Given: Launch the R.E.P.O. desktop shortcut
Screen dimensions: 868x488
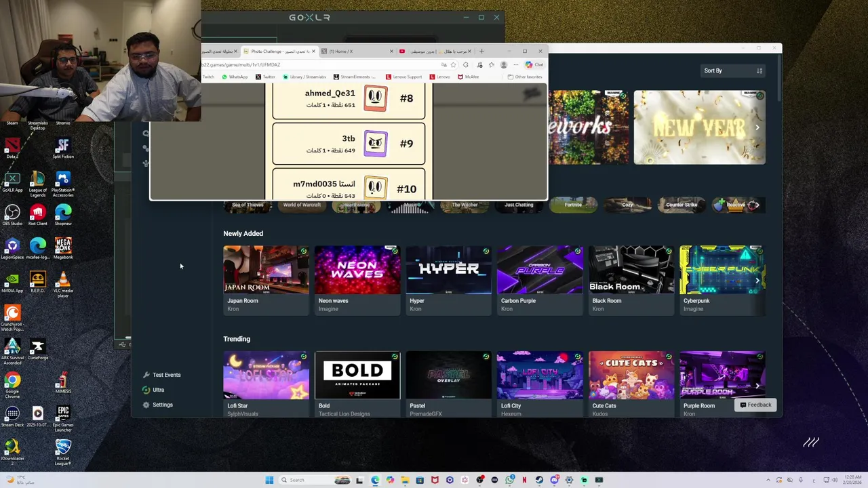Looking at the screenshot, I should click(x=38, y=282).
